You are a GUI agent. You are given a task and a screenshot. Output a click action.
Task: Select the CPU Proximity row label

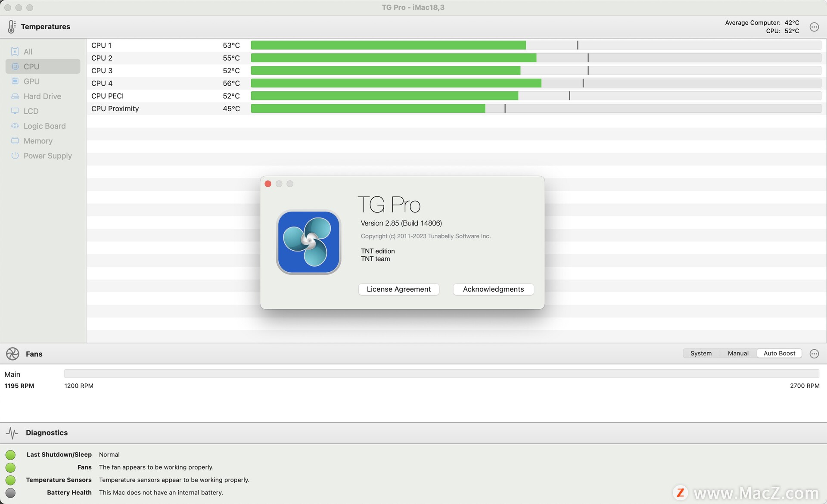click(x=115, y=109)
